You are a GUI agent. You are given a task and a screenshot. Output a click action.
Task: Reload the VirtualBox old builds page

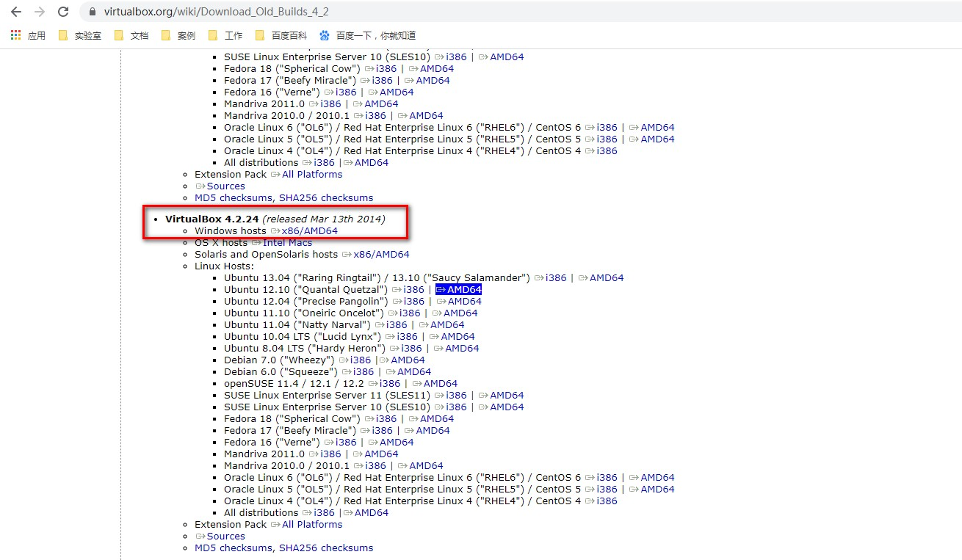[63, 12]
